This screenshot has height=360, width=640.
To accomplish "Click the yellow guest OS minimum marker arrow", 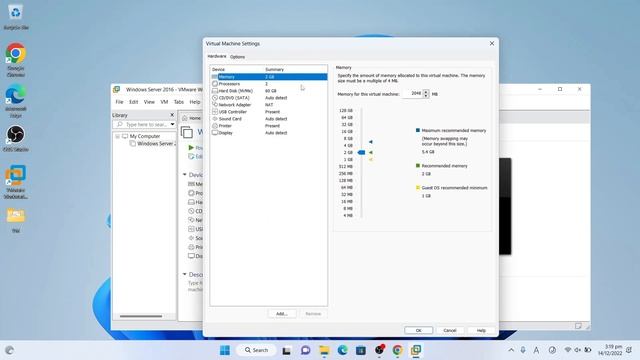I will 371,160.
